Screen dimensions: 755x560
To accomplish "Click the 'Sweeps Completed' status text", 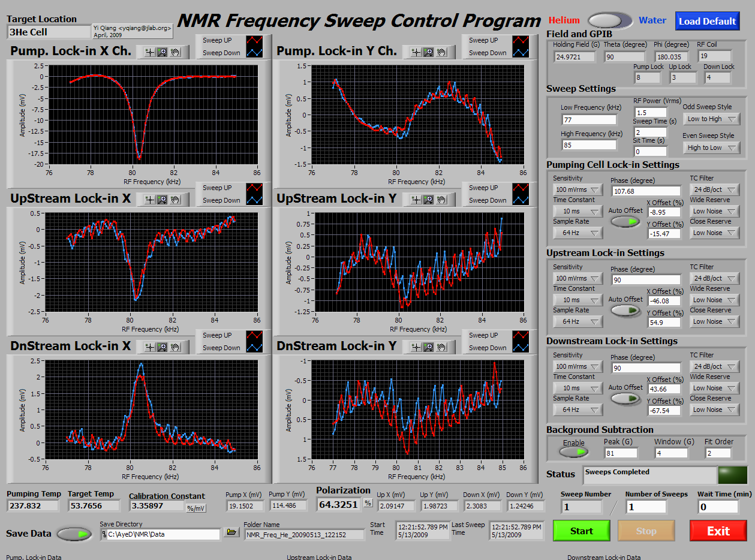I will pos(609,472).
